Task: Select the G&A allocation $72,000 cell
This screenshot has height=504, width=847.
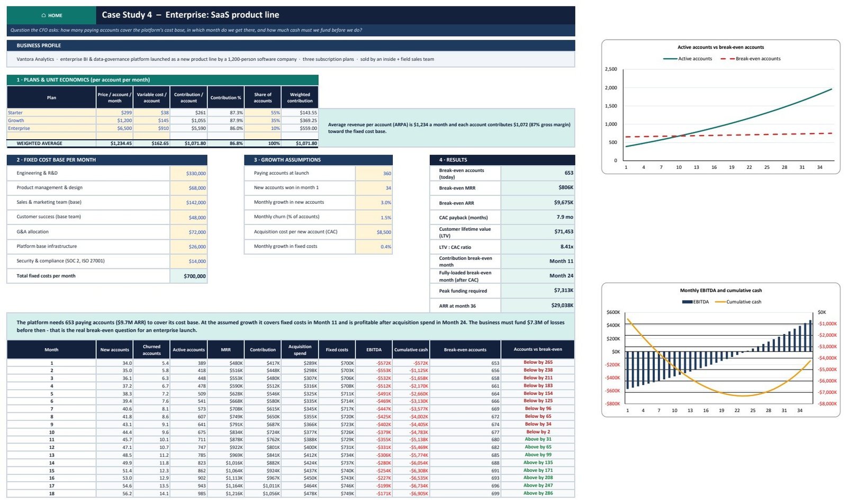Action: pos(188,232)
